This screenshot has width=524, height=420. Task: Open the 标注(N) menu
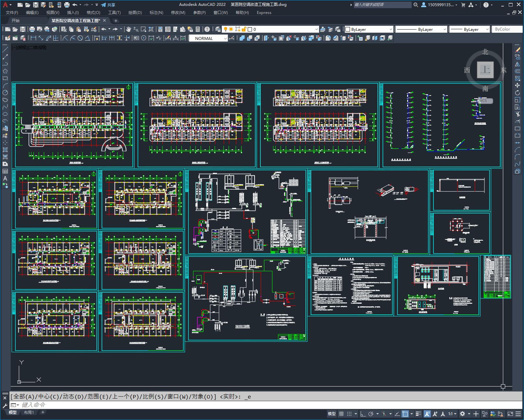(156, 13)
